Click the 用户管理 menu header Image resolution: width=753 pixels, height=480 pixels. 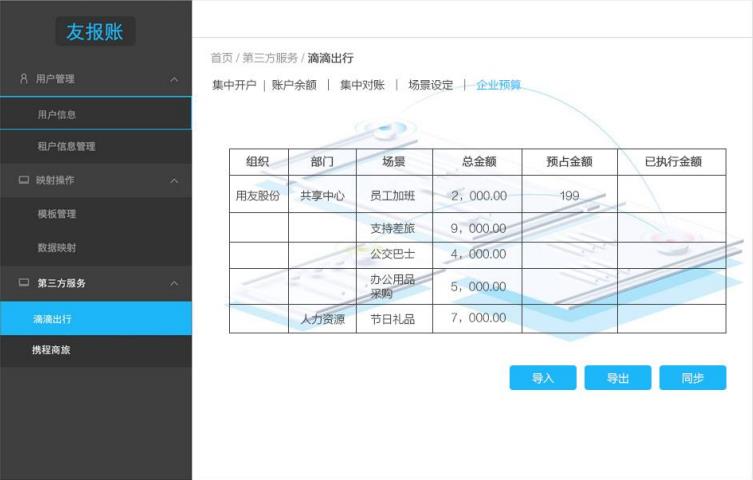point(96,79)
